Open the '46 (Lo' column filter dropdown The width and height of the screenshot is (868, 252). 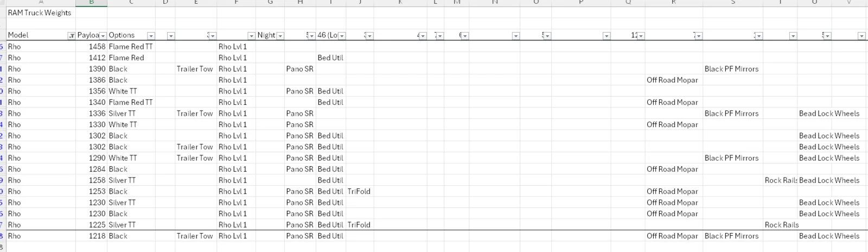click(x=342, y=36)
